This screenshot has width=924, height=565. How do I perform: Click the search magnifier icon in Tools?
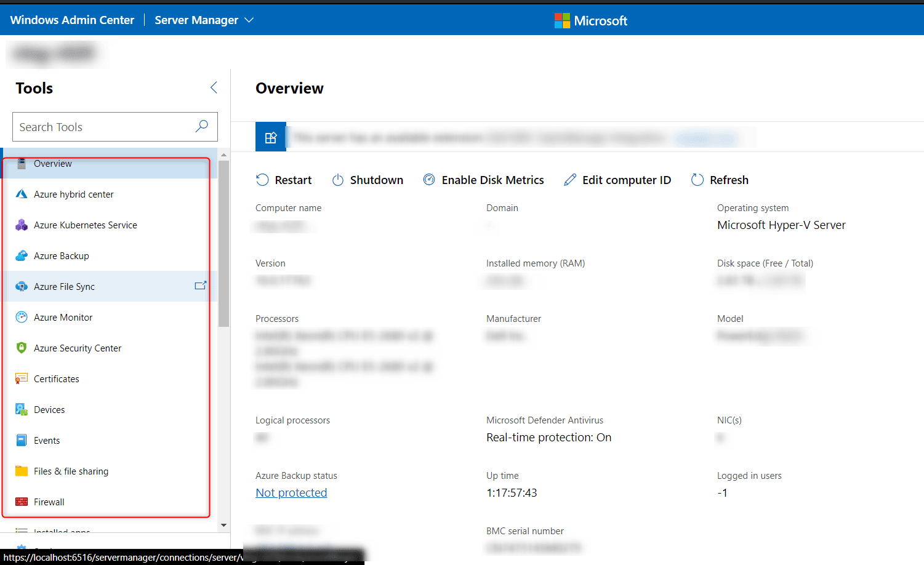pos(201,126)
